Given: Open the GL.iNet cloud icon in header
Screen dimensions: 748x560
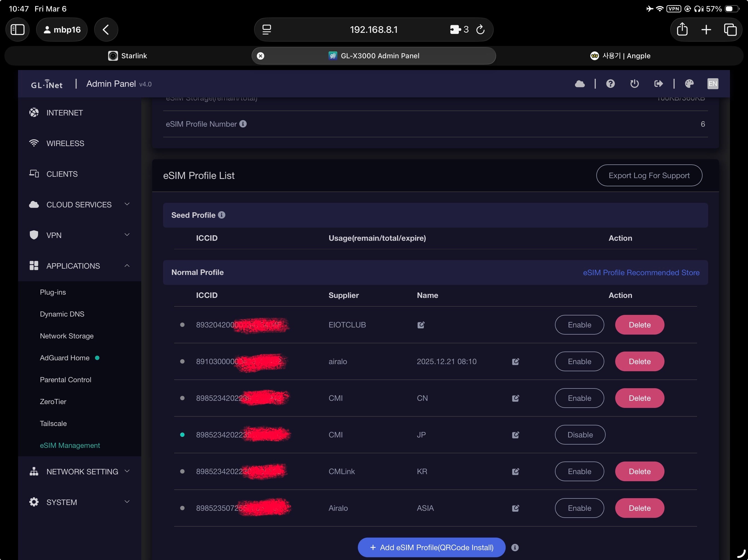Looking at the screenshot, I should [580, 84].
